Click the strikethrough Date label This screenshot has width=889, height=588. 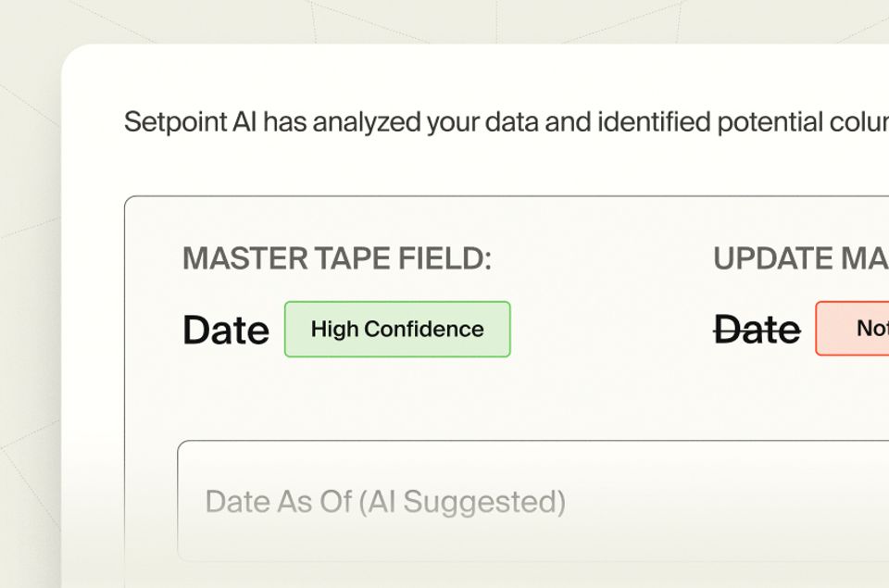click(758, 329)
